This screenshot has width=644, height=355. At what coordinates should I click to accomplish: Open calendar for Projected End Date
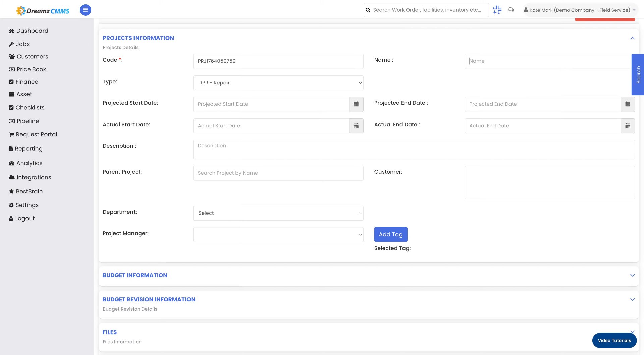[628, 104]
